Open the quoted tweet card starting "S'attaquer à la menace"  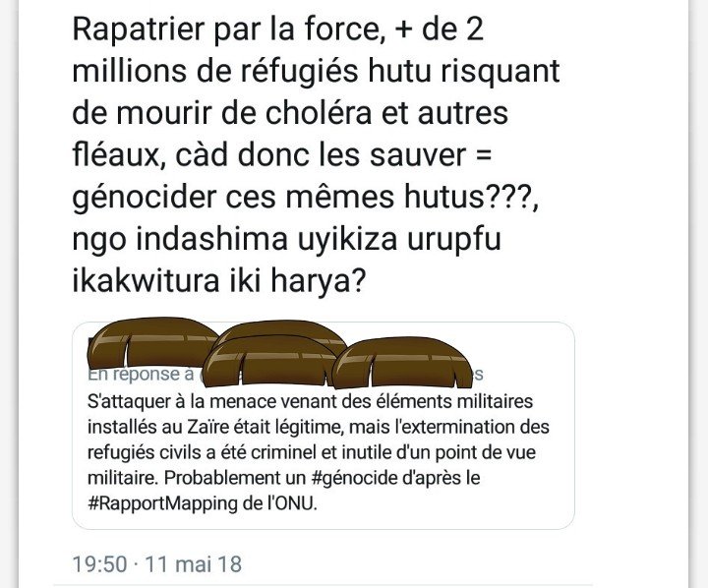pos(324,426)
